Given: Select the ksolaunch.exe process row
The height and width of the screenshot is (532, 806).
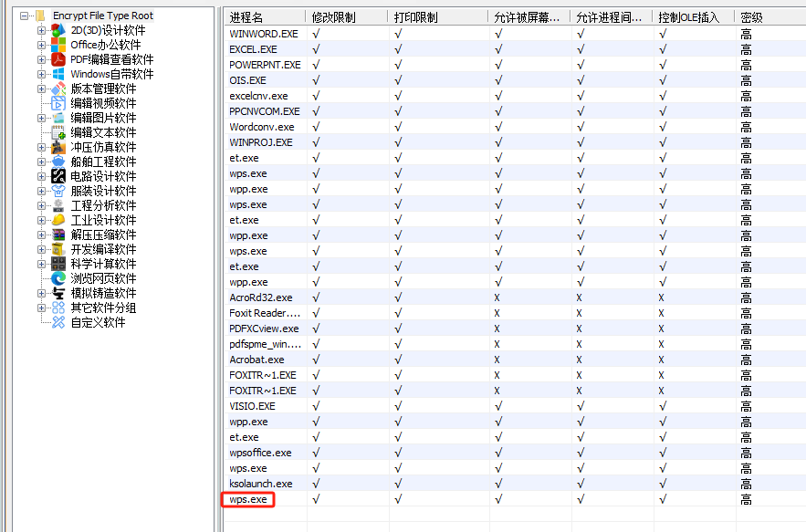Looking at the screenshot, I should (x=261, y=484).
